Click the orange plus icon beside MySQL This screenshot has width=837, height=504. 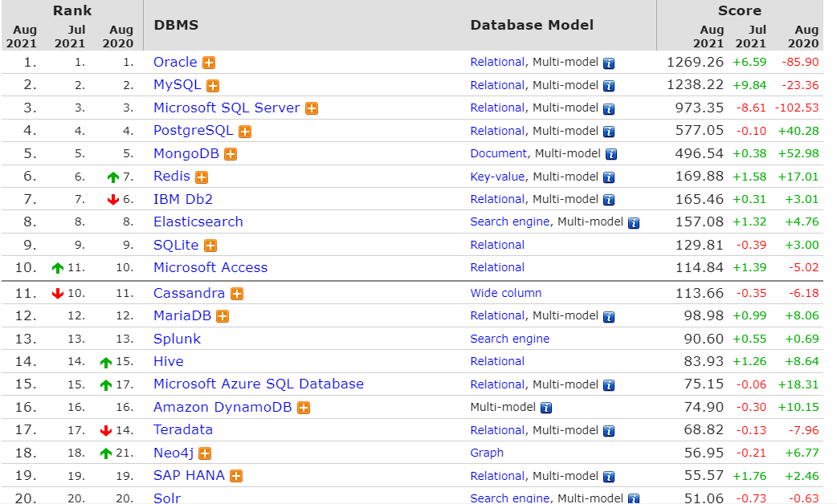click(213, 86)
